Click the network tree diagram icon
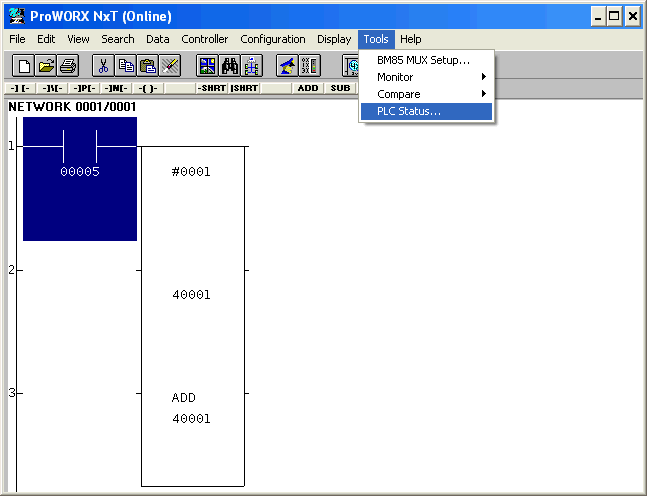647x496 pixels. 252,66
